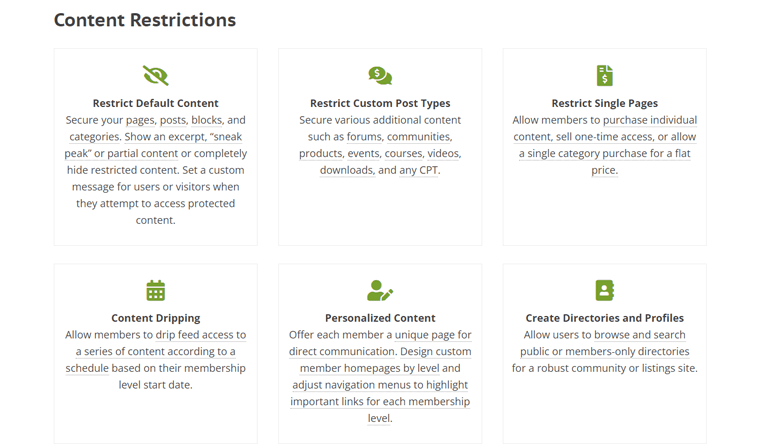760x448 pixels.
Task: Open the Restrict Default Content heading
Action: click(x=156, y=103)
